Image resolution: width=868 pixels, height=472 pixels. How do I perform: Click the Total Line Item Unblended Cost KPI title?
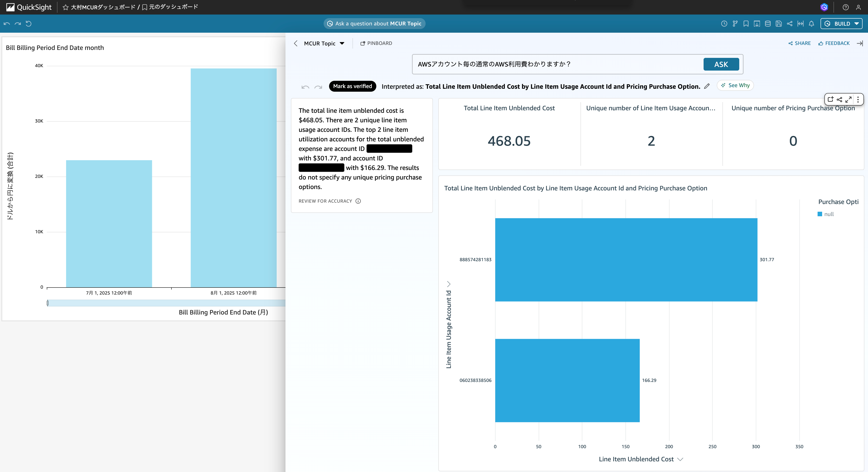coord(509,108)
